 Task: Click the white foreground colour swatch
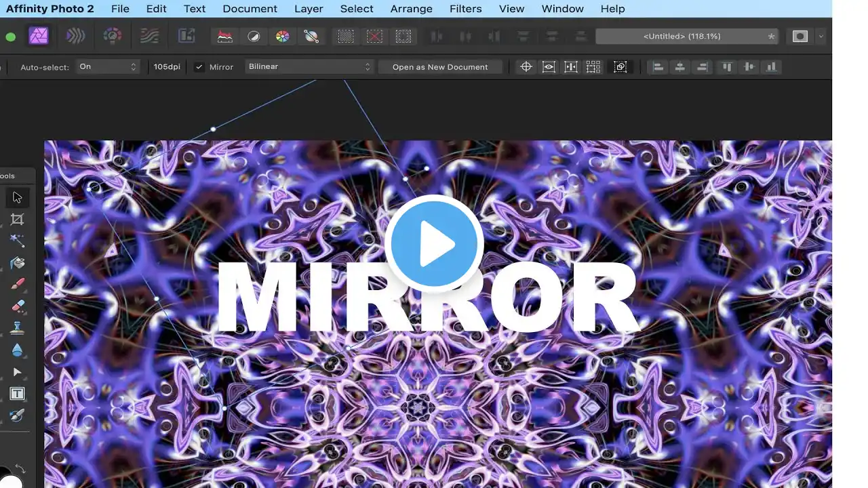coord(9,481)
